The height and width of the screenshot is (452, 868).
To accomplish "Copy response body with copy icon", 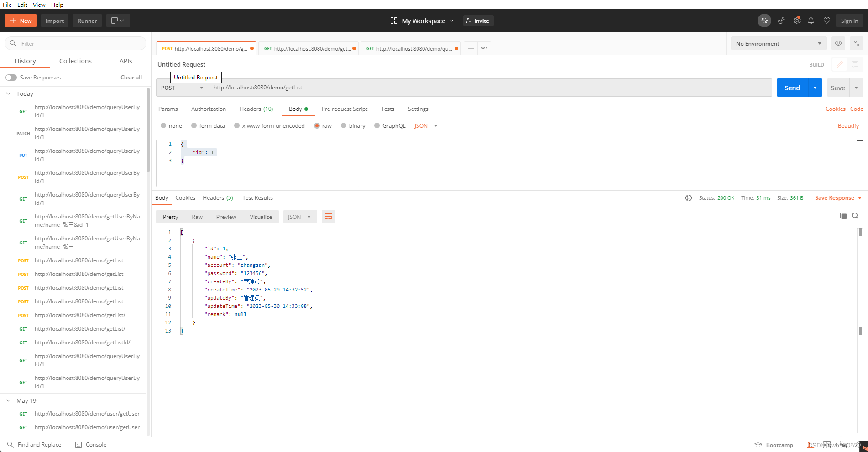I will 843,216.
